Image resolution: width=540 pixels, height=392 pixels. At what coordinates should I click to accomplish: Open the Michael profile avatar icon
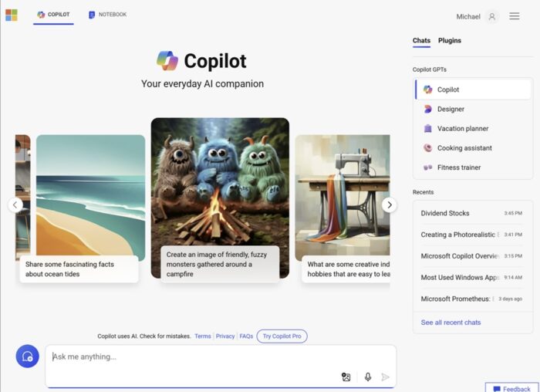[x=492, y=16]
